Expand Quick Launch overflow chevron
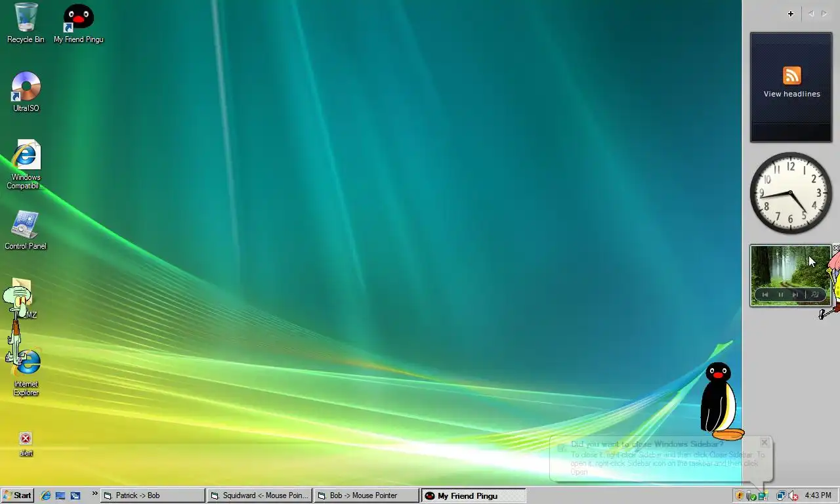 (x=94, y=493)
